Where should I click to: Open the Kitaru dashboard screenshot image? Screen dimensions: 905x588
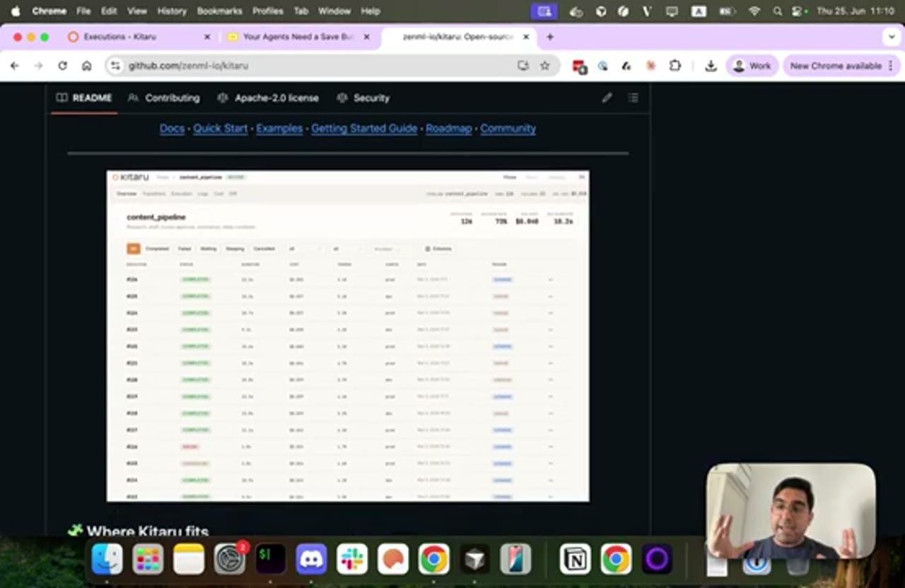point(348,336)
